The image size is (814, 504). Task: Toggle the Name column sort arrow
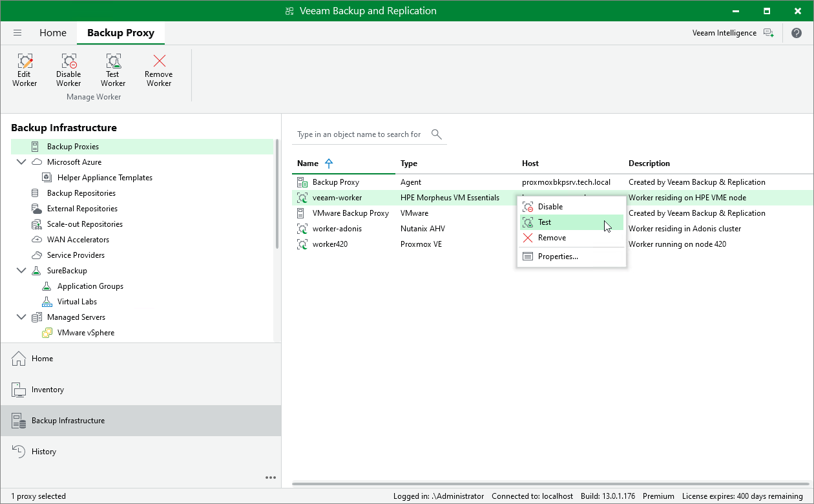pos(329,163)
